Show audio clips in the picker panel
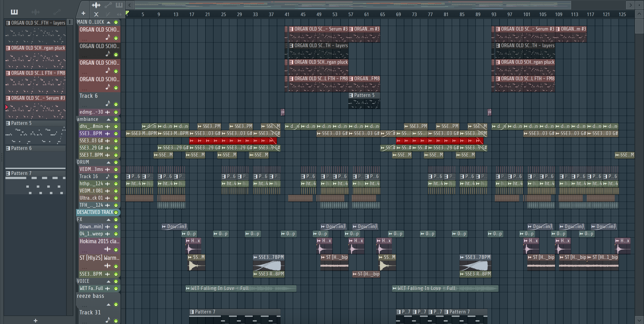This screenshot has width=644, height=324. click(x=36, y=12)
